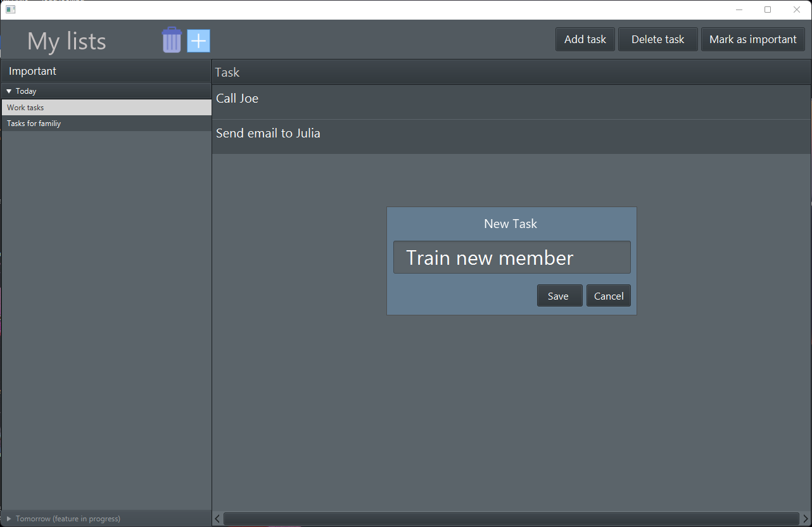Viewport: 812px width, 527px height.
Task: Save the new task
Action: (x=559, y=295)
